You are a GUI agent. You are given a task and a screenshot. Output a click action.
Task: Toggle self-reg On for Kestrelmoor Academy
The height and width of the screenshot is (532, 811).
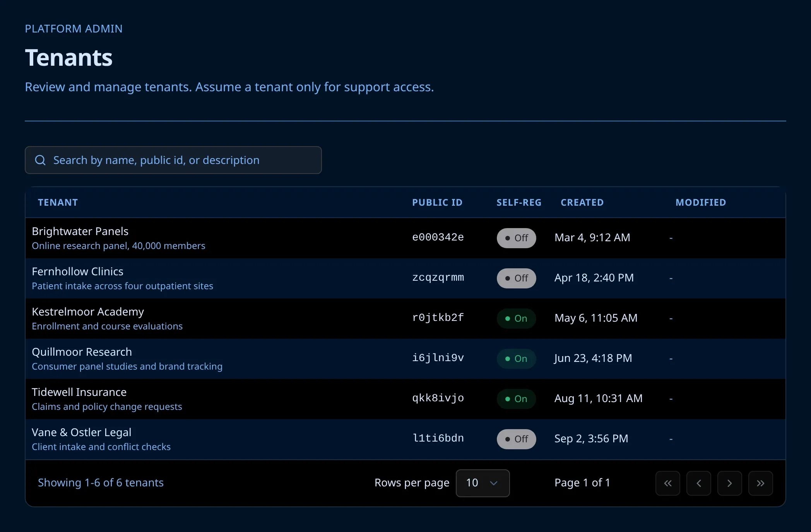click(x=516, y=318)
